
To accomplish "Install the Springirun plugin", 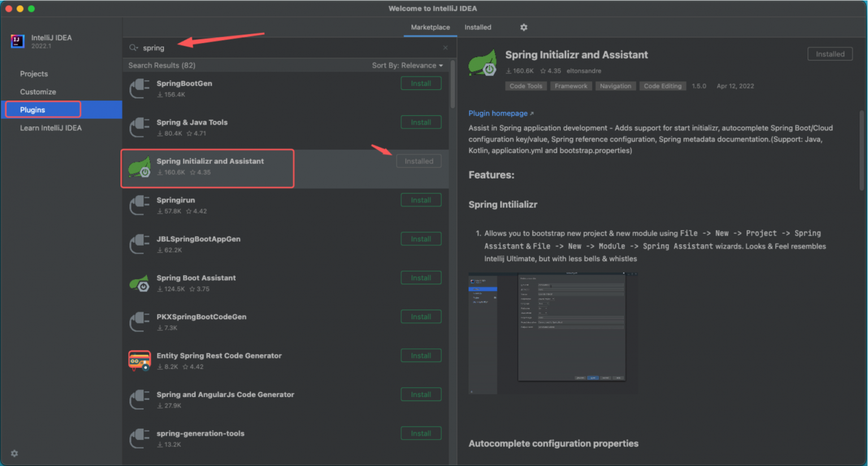I will (420, 199).
